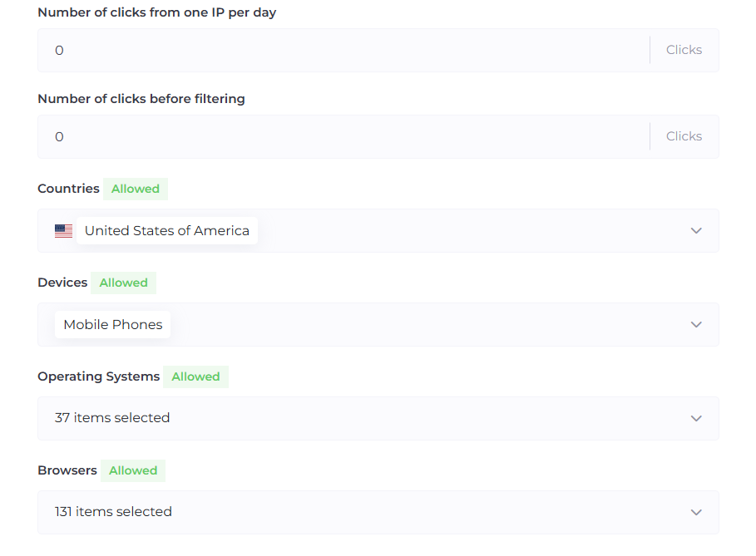Click the Devices dropdown chevron arrow
Viewport: 756px width, 556px height.
click(696, 325)
